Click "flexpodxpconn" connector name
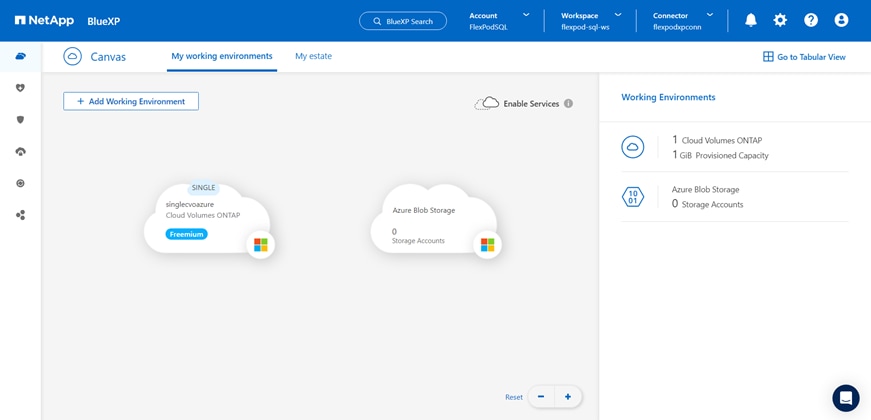Screen dimensions: 871x420 [x=677, y=27]
